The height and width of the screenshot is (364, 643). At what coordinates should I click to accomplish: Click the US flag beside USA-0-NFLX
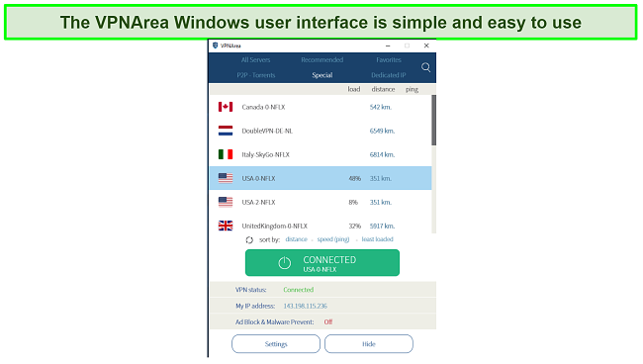pos(226,178)
